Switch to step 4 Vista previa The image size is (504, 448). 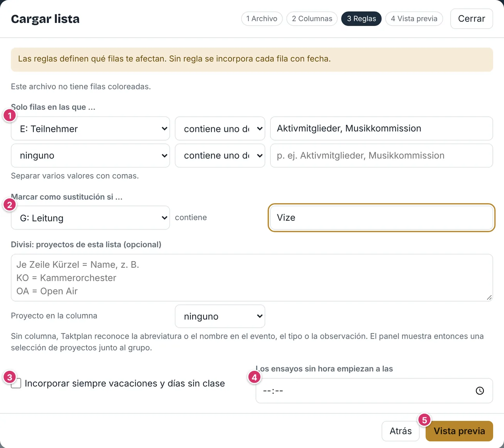(x=414, y=19)
